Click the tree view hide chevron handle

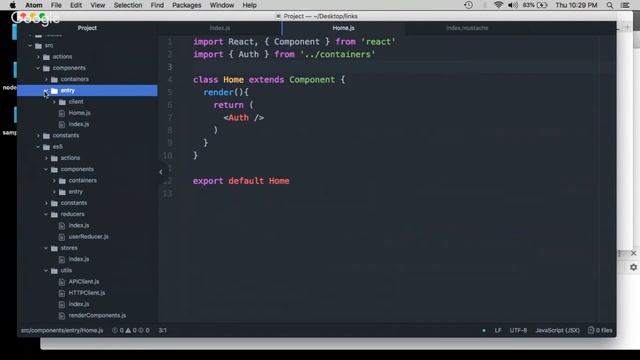coord(161,172)
